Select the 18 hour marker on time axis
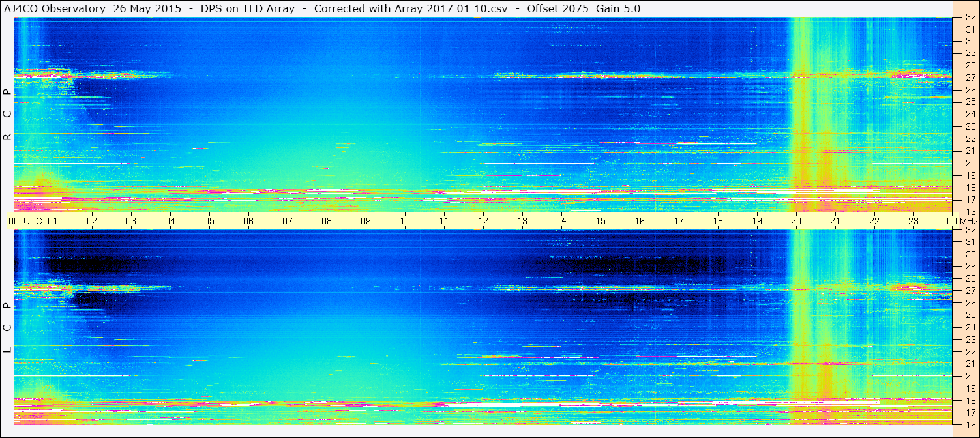 pos(718,221)
